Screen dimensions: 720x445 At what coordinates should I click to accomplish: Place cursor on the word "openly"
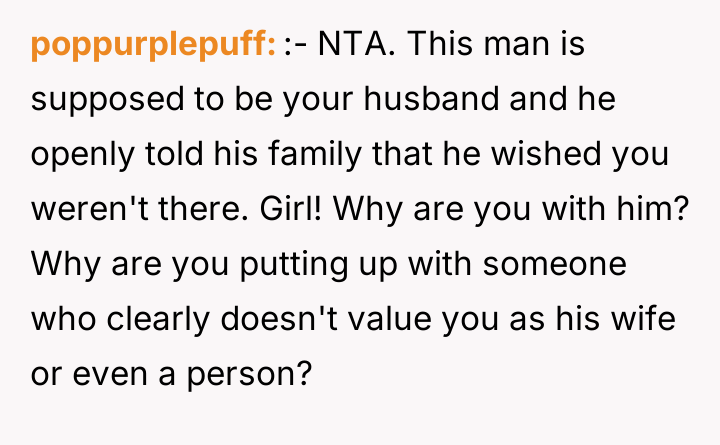click(x=77, y=155)
